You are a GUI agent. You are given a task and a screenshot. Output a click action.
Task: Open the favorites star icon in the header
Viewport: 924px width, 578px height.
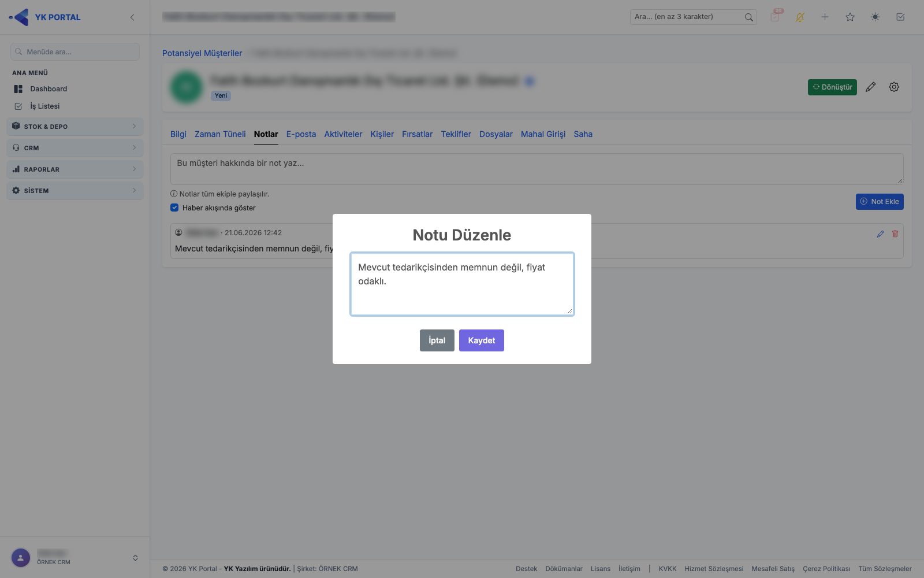click(850, 17)
